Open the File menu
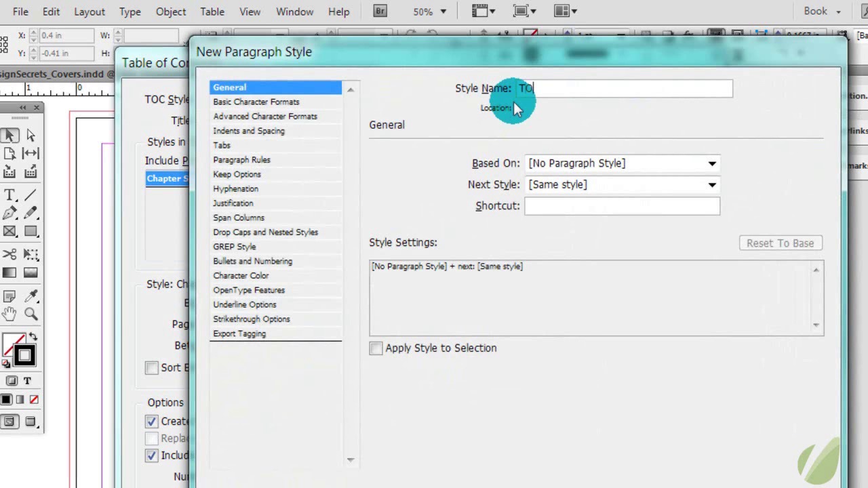Viewport: 868px width, 488px height. click(x=20, y=12)
